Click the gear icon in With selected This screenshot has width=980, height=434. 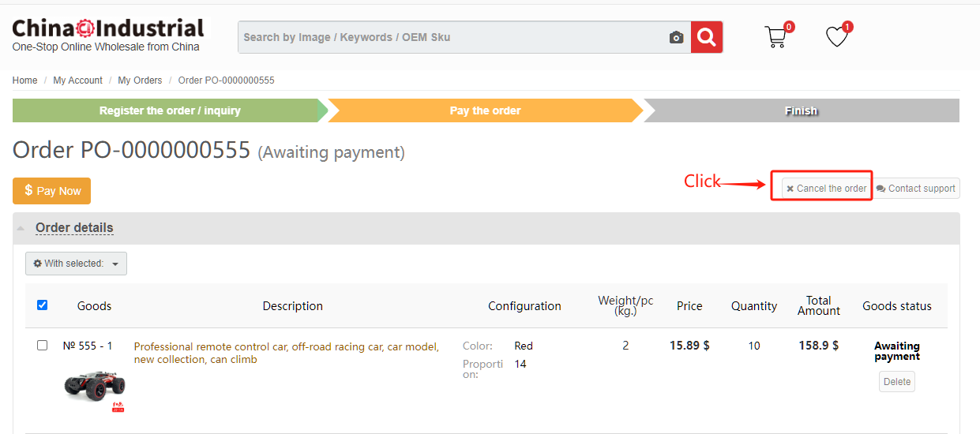coord(37,264)
